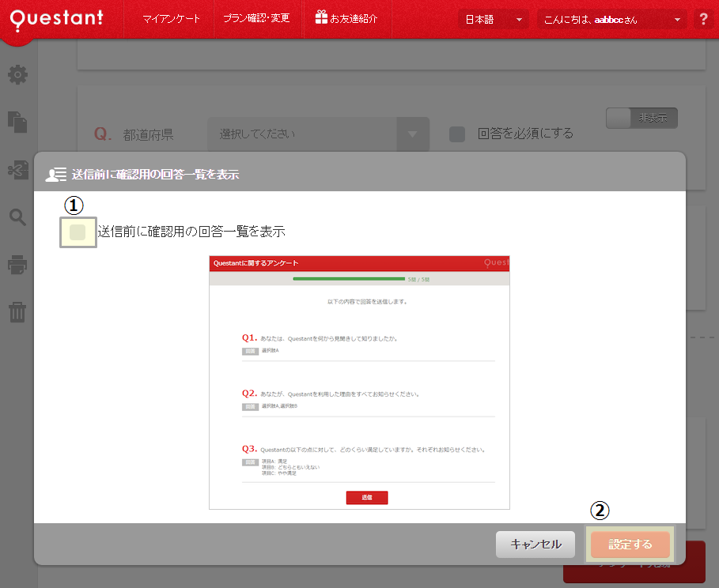
Task: Click the trash delete icon in sidebar
Action: [x=18, y=311]
